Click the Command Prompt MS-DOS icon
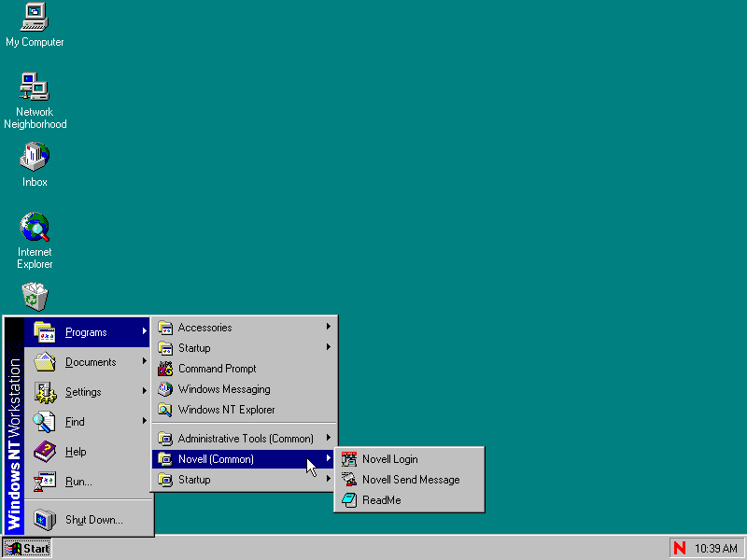 click(165, 369)
